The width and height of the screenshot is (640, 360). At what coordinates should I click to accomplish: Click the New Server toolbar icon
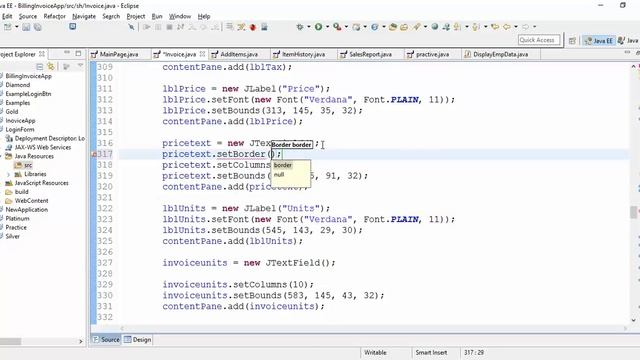pos(356,27)
